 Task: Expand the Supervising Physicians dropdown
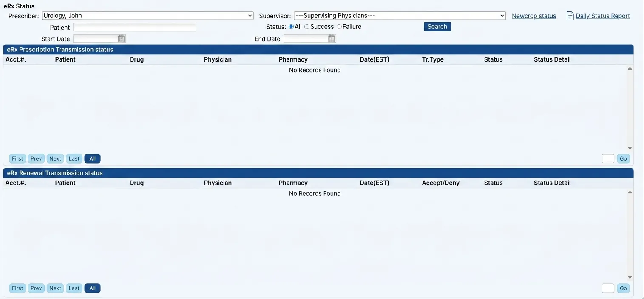pyautogui.click(x=400, y=16)
